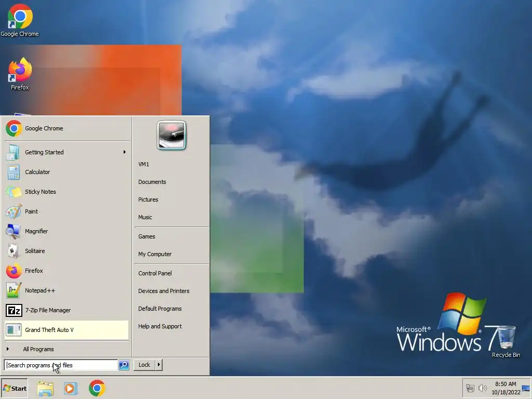532x399 pixels.
Task: Click the Lock button
Action: click(x=144, y=365)
